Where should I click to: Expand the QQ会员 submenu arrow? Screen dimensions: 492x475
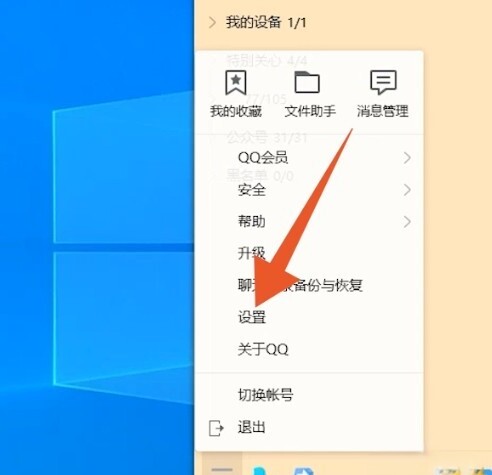pyautogui.click(x=407, y=158)
